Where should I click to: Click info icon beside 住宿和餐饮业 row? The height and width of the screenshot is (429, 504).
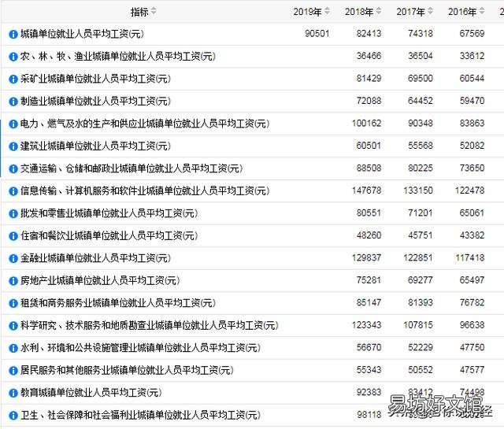[13, 236]
